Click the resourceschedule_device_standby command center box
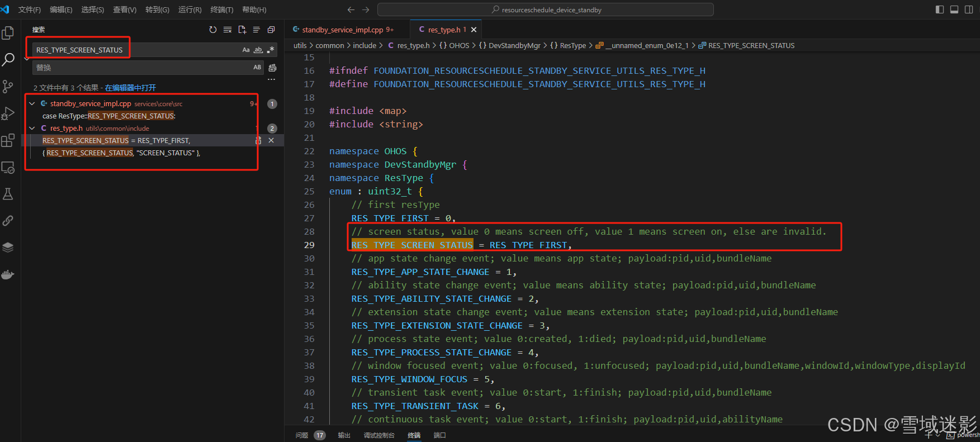Viewport: 980px width, 442px height. coord(546,9)
